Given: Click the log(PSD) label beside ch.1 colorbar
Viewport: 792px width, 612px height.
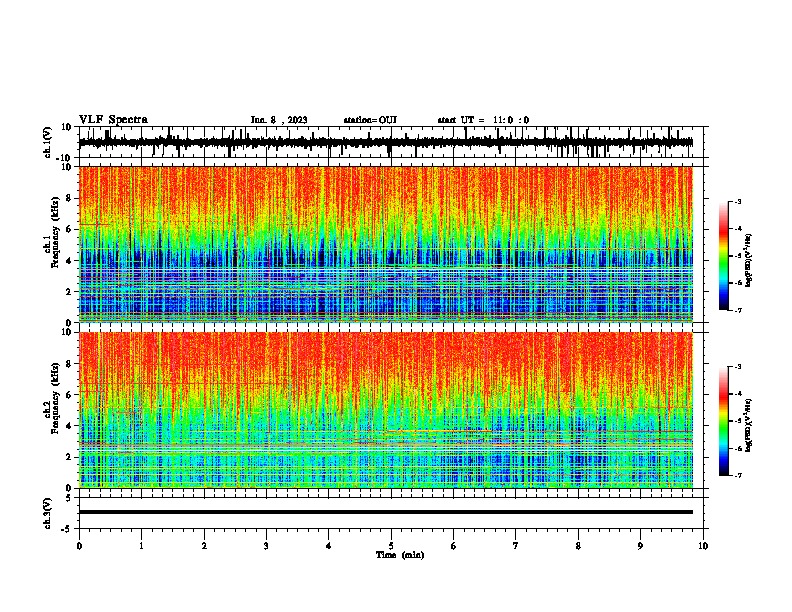Looking at the screenshot, I should coord(749,260).
